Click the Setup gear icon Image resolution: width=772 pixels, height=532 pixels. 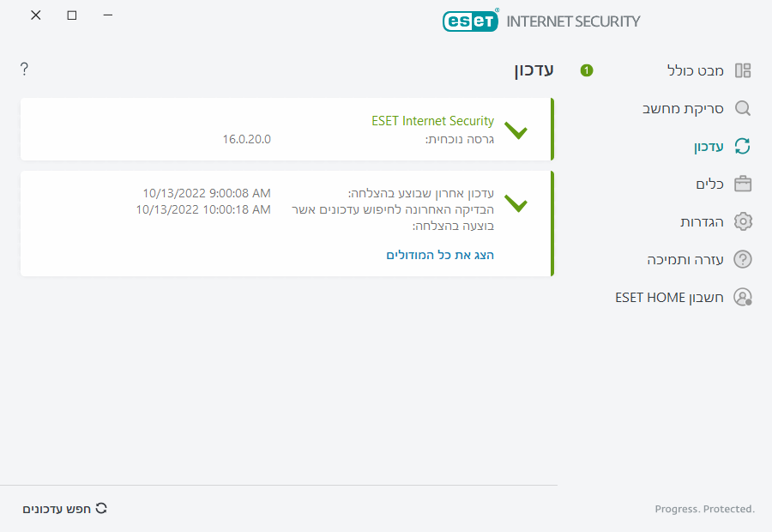743,221
